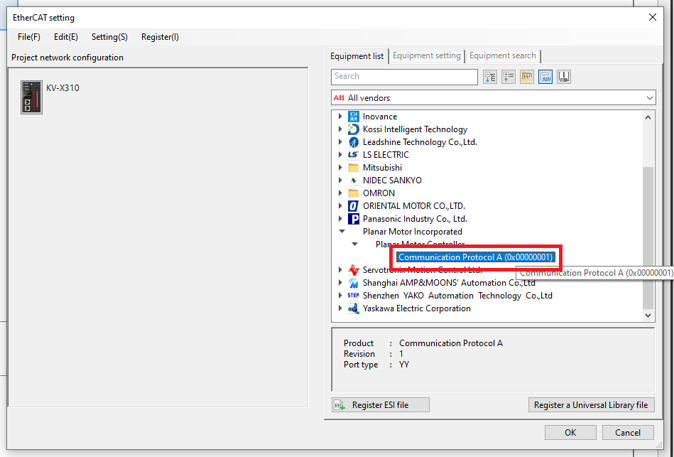This screenshot has width=674, height=457.
Task: Select the LS ELECTRIC row text
Action: click(x=386, y=155)
